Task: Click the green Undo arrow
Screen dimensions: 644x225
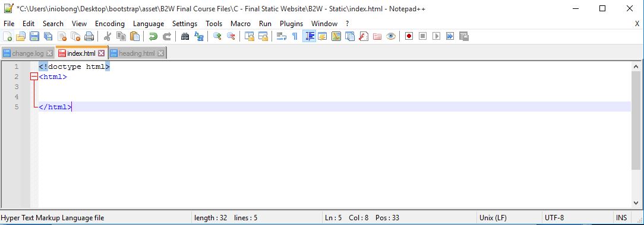Action: click(153, 37)
